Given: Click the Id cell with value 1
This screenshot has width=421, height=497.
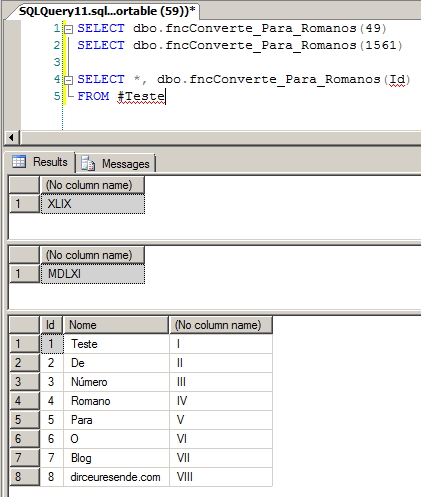Looking at the screenshot, I should tap(51, 344).
